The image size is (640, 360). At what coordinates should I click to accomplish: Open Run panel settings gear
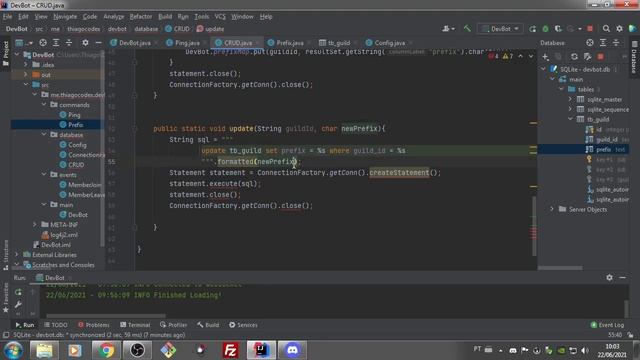pos(609,278)
